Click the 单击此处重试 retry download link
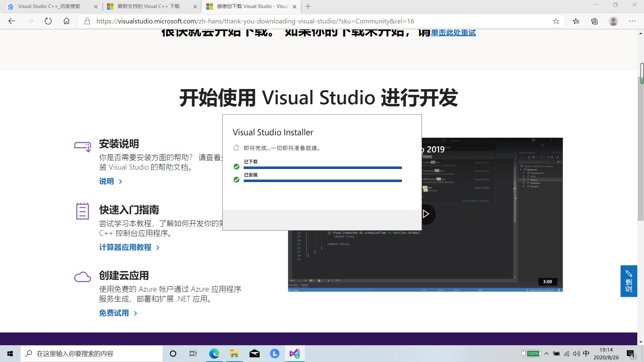This screenshot has width=644, height=362. point(453,33)
